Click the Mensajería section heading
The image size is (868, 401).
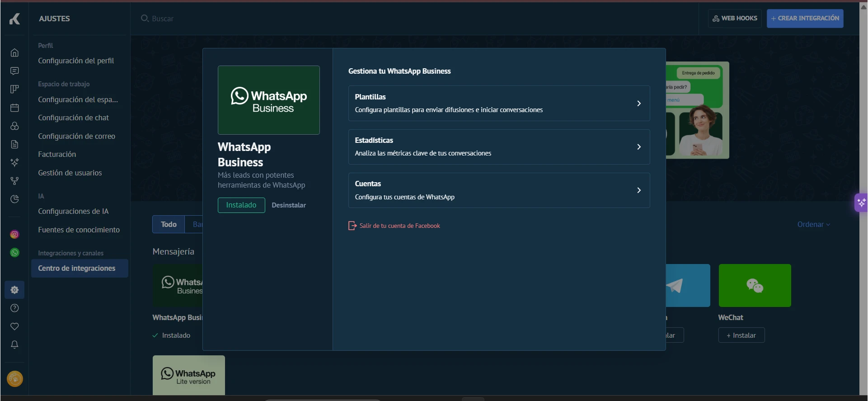point(174,251)
